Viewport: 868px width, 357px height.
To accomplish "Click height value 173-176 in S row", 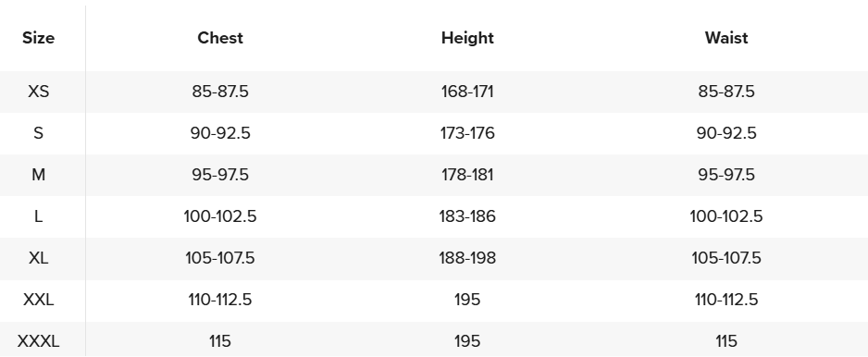I will click(x=467, y=133).
